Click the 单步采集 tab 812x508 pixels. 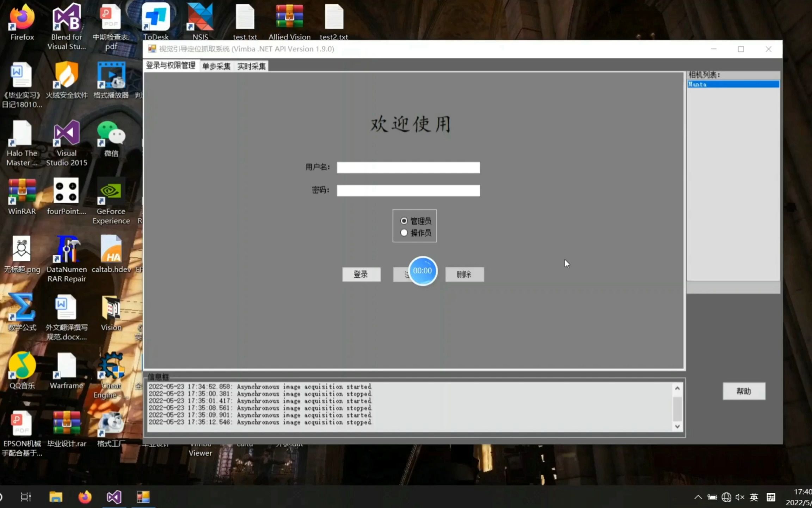(216, 66)
